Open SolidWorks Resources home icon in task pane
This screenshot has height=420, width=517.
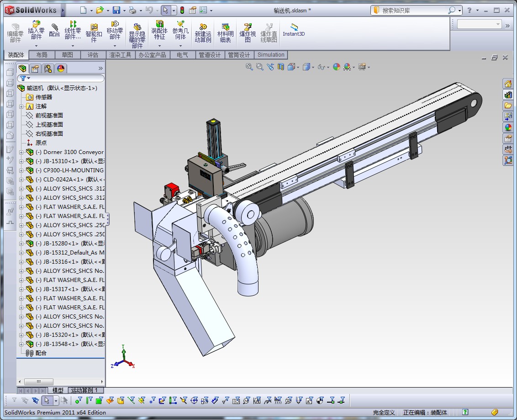tap(508, 84)
